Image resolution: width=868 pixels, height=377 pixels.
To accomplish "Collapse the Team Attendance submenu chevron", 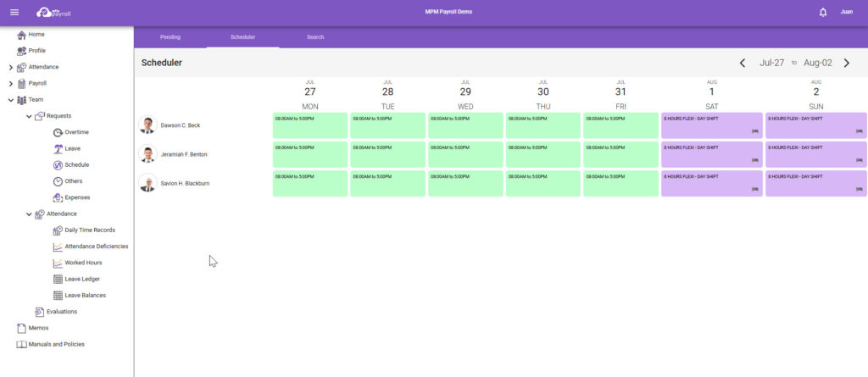I will pos(29,214).
